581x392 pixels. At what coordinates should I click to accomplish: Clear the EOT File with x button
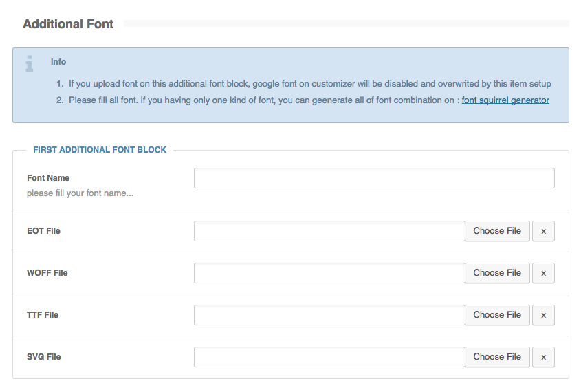coord(543,231)
